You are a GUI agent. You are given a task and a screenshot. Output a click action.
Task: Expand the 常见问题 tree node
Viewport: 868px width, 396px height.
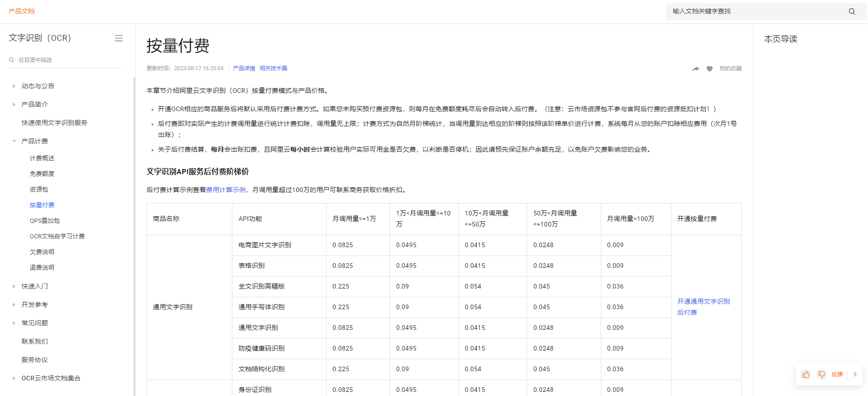tap(14, 323)
